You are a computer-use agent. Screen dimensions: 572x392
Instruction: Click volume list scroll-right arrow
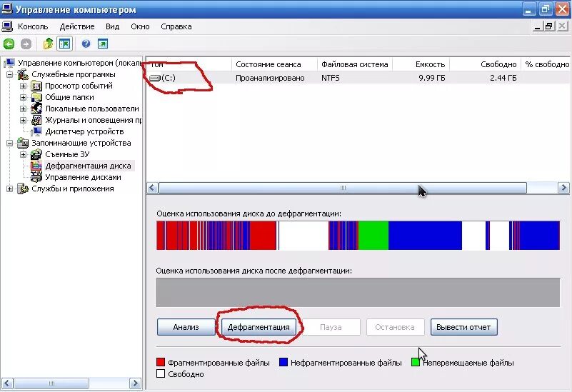click(x=563, y=188)
